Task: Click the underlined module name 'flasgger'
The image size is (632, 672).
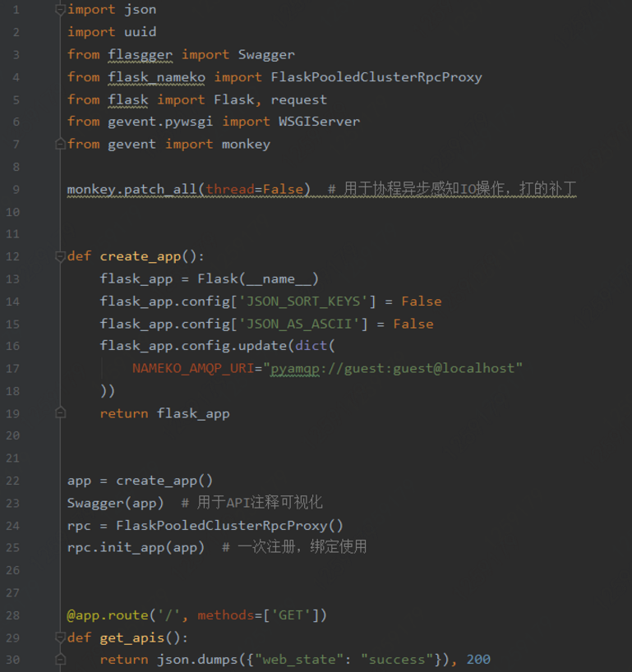Action: pyautogui.click(x=141, y=55)
